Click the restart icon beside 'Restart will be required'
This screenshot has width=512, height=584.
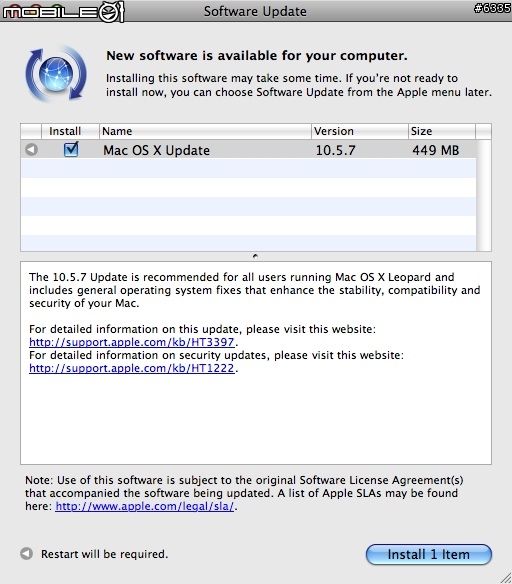point(26,553)
